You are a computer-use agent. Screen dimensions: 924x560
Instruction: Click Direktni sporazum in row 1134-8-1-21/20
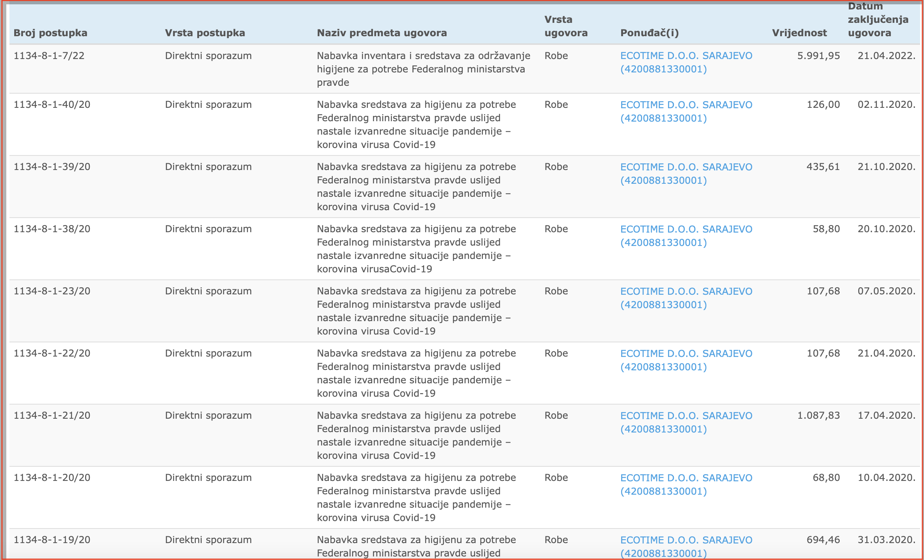(208, 416)
